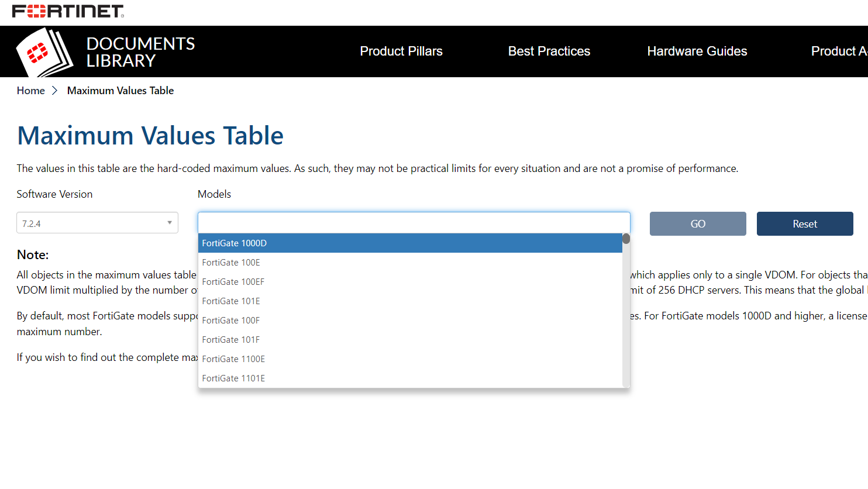Viewport: 868px width, 489px height.
Task: Click the Note: heading
Action: pos(33,255)
